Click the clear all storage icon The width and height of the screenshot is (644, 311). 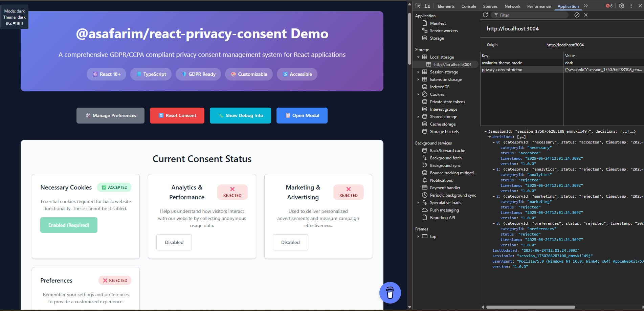pos(577,15)
